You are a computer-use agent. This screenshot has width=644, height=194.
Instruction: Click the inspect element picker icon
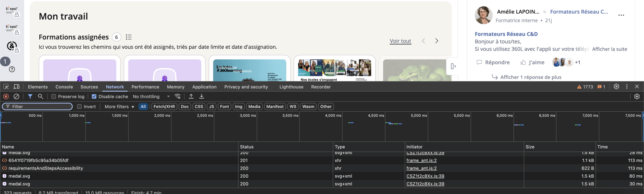(x=6, y=87)
